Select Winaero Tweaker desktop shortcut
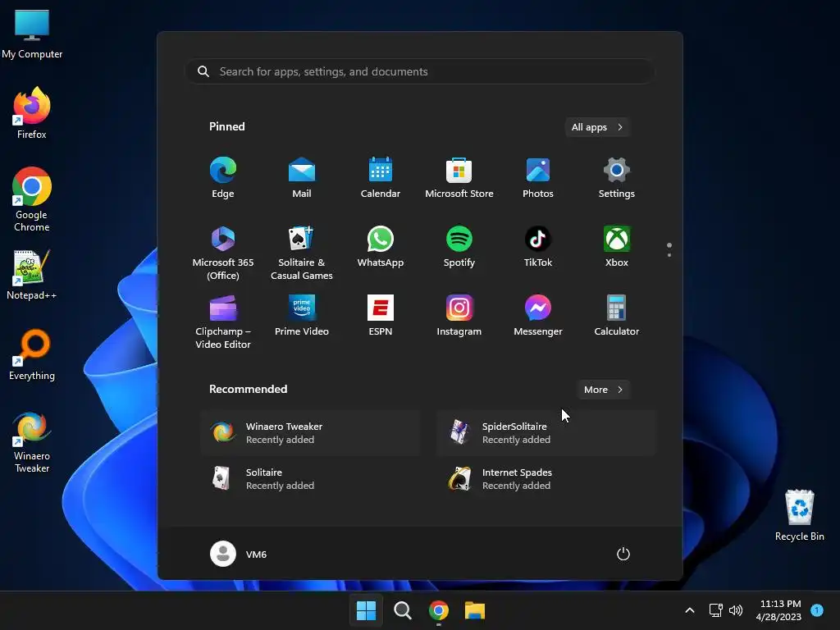The height and width of the screenshot is (630, 840). (32, 442)
